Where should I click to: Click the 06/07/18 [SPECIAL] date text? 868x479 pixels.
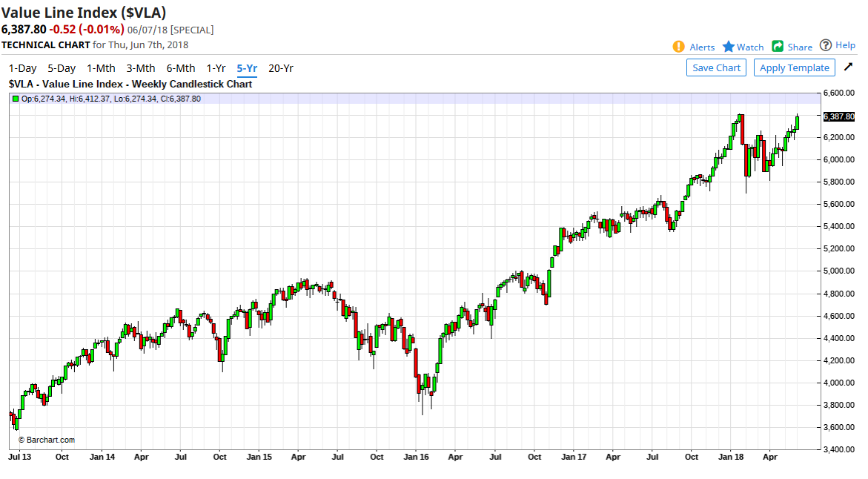pos(170,30)
